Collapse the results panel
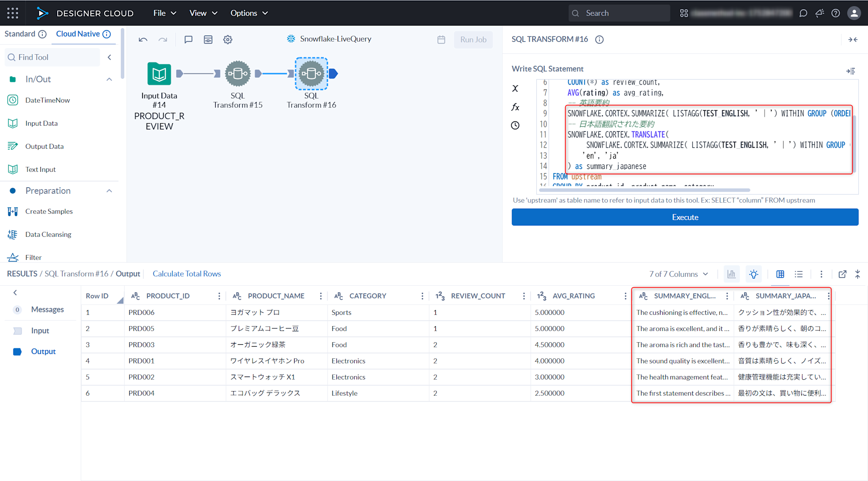 tap(858, 274)
